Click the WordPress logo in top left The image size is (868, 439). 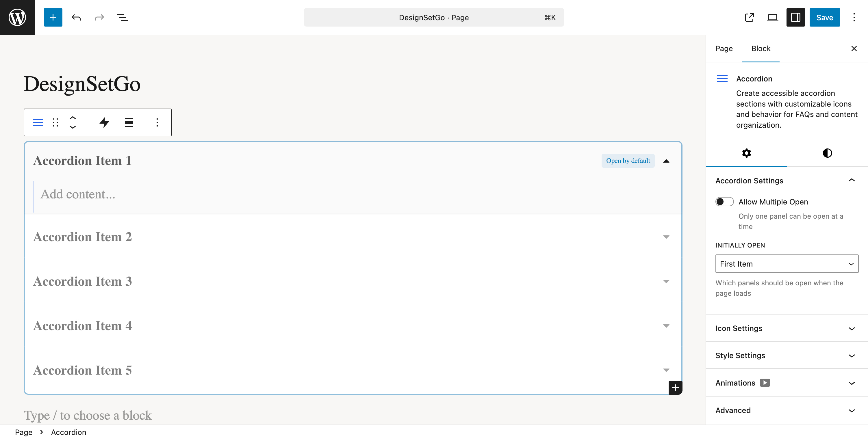click(17, 17)
